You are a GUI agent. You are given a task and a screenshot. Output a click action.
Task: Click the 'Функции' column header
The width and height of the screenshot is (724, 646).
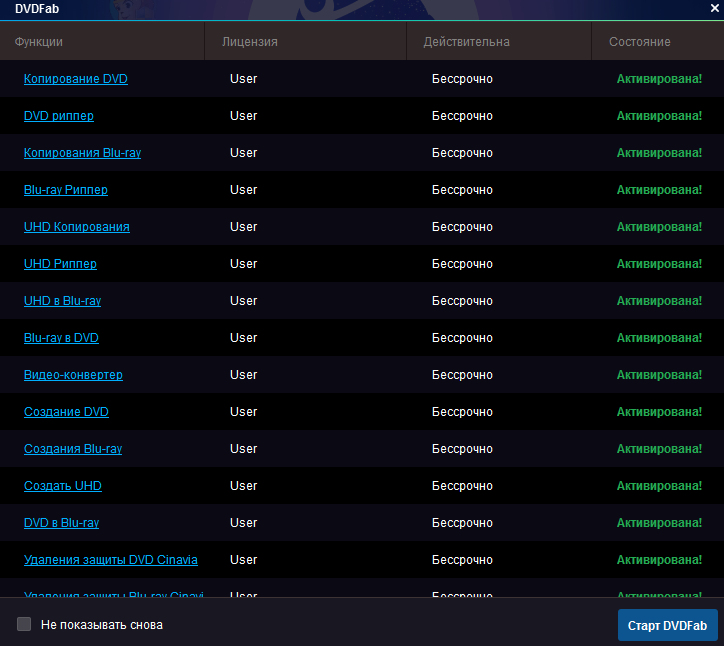[39, 42]
